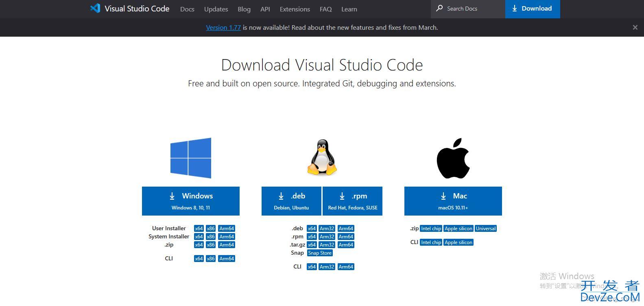Select x64 in Linux .rpm row
Viewport: 644px width, 306px height.
[x=312, y=237]
